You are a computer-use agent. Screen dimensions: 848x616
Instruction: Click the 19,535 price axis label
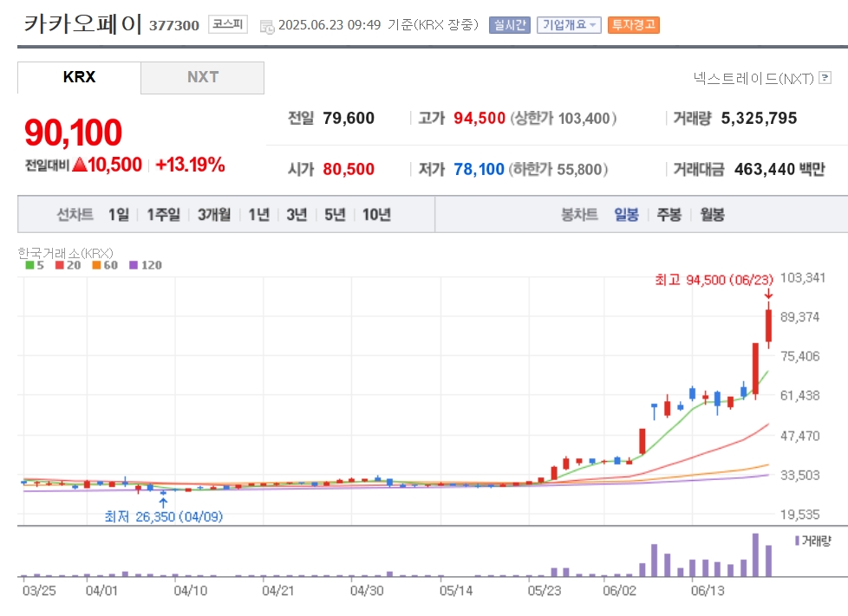[799, 515]
